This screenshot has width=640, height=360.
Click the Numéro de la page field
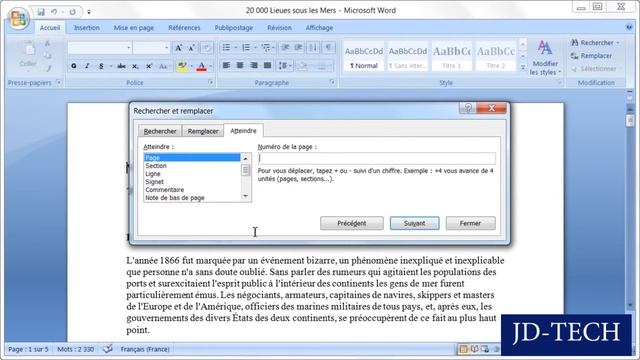(377, 158)
